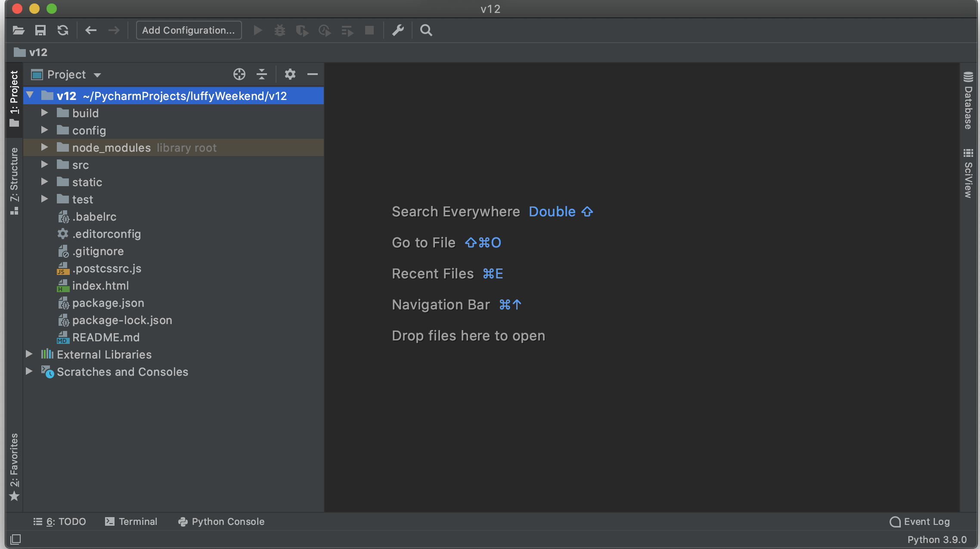
Task: Expand External Libraries node
Action: click(x=29, y=354)
